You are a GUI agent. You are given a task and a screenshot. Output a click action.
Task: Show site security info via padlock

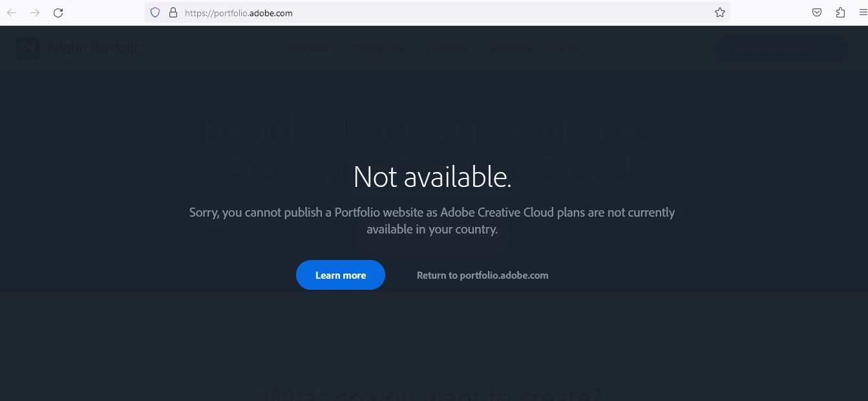pos(173,12)
